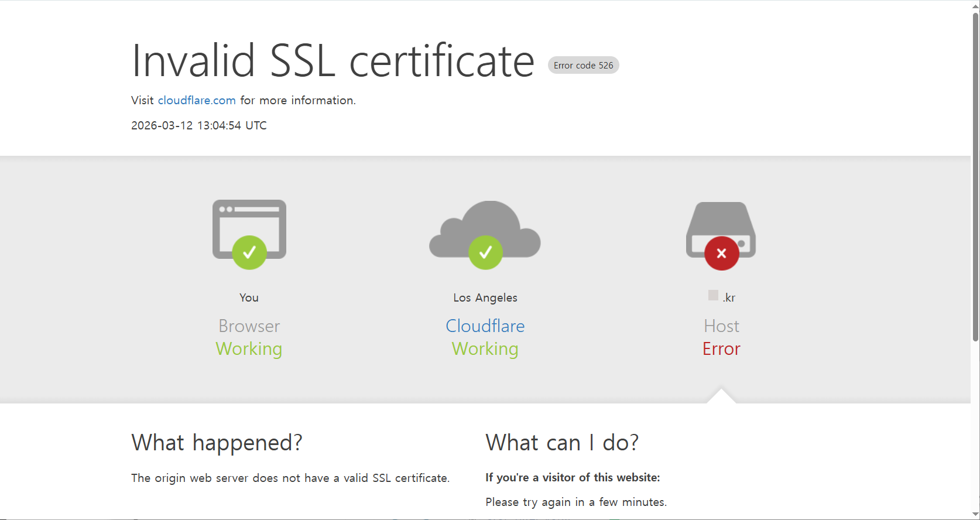Click the 'Browser' text

249,326
